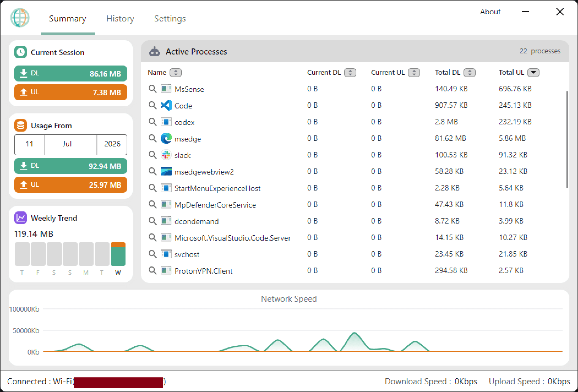Click the Active Processes list scrollbar
Screen dimensions: 578x392
pos(567,140)
